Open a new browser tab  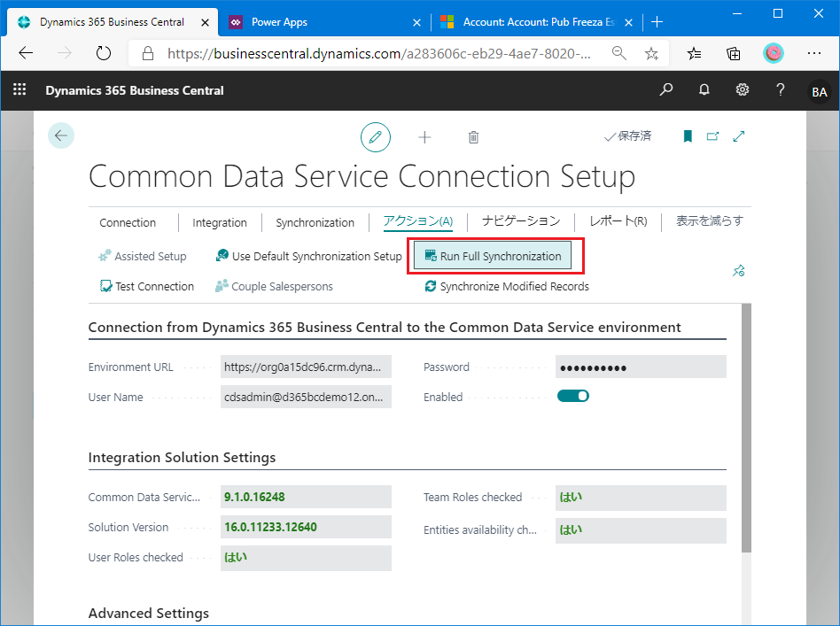click(657, 22)
